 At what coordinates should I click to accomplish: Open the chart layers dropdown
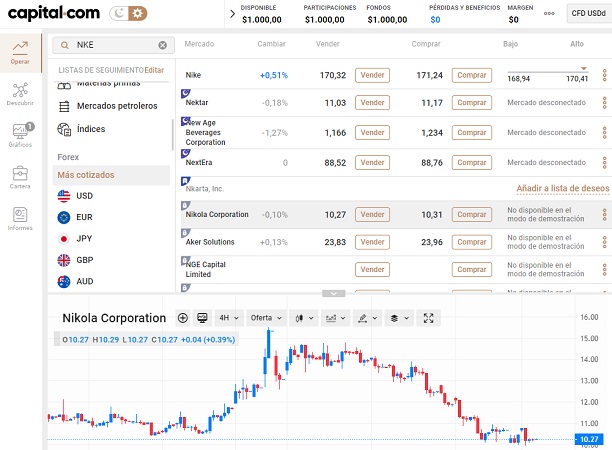[399, 318]
